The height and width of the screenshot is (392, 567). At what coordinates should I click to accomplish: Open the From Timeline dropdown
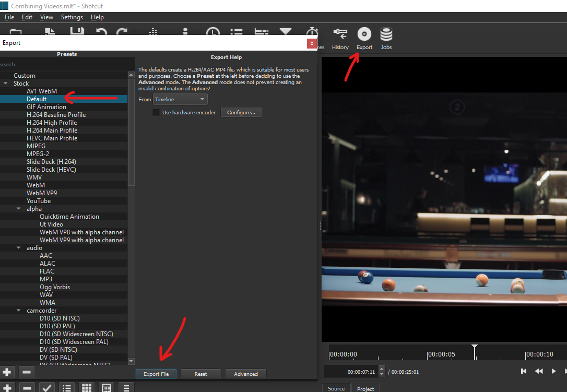(x=180, y=99)
